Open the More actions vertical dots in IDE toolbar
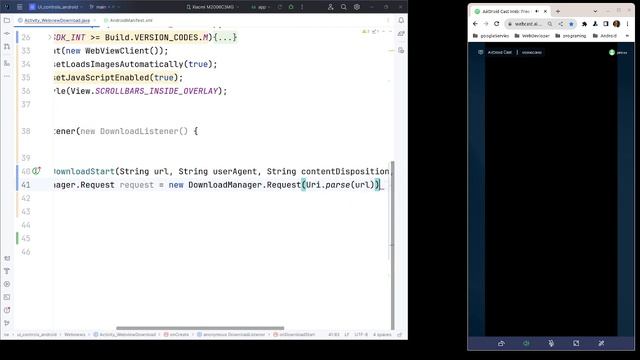This screenshot has width=640, height=360. point(302,7)
